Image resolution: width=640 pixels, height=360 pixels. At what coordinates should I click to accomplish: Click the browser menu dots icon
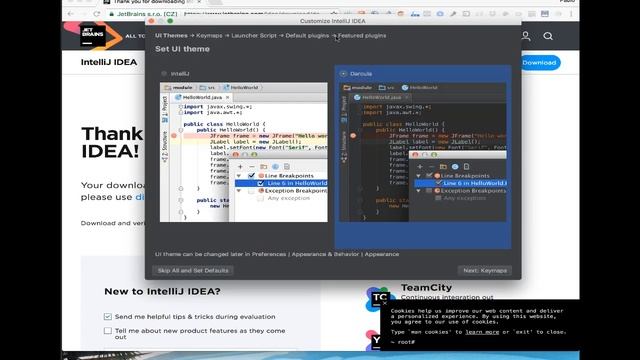[x=571, y=14]
